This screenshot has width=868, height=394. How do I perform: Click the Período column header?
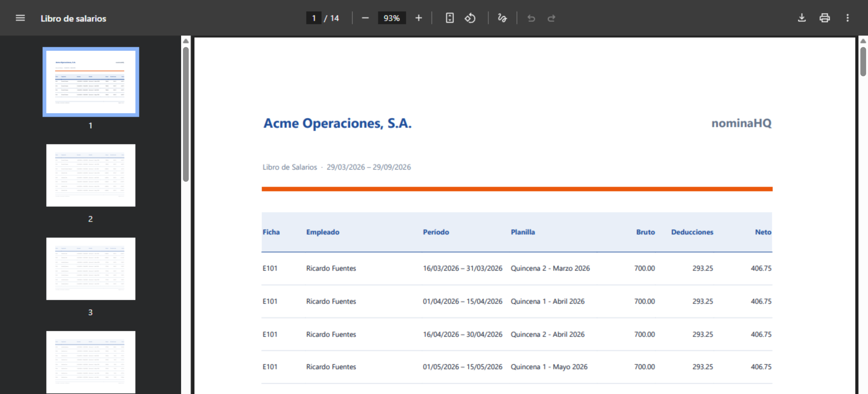click(x=436, y=232)
